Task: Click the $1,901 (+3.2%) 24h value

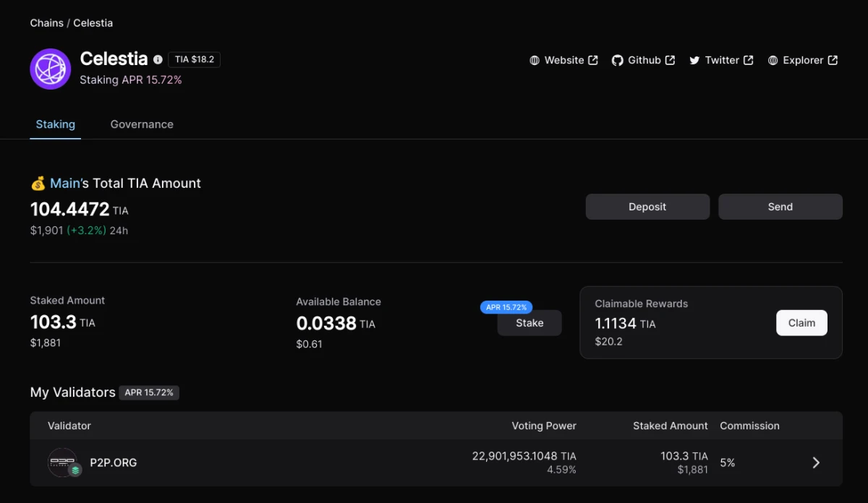Action: pos(80,231)
